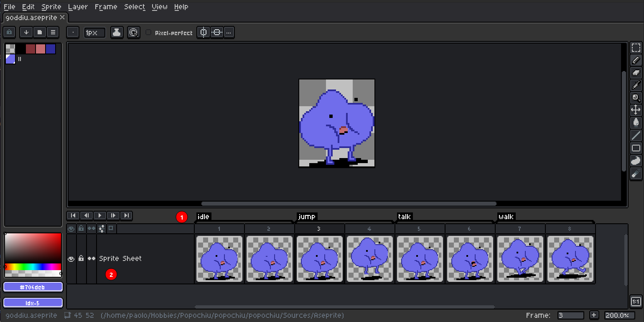
Task: Select the Sprite Sheet layer name
Action: click(x=120, y=258)
